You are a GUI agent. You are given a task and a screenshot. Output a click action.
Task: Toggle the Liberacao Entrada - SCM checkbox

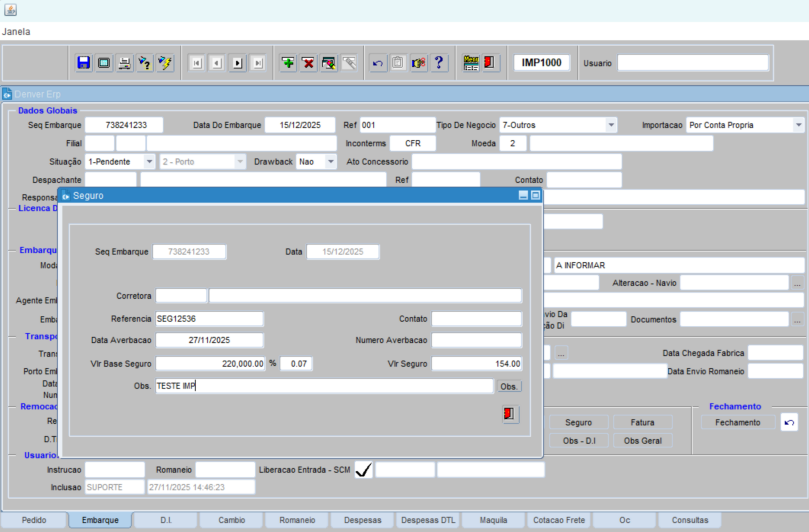coord(364,470)
